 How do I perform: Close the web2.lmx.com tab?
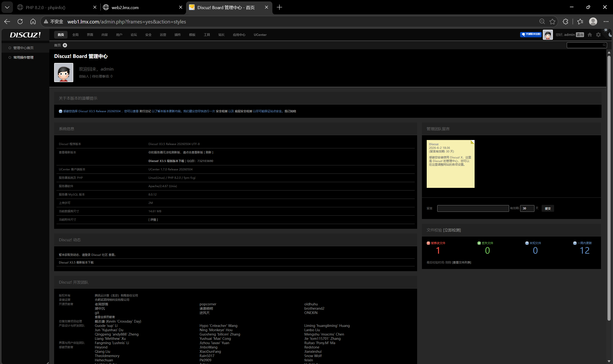click(x=181, y=7)
